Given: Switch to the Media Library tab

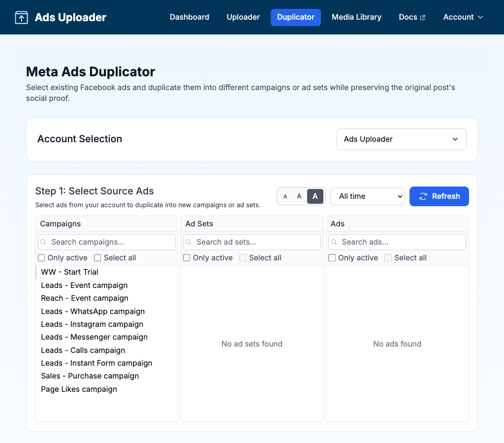Looking at the screenshot, I should pos(356,17).
